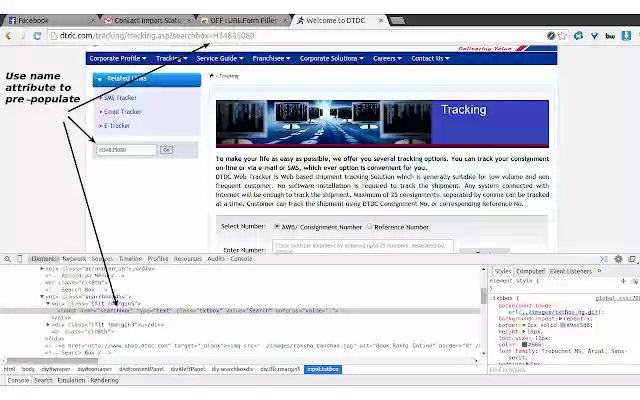Screen dimensions: 640x400
Task: Click input.txtbox breadcrumb item
Action: coord(323,369)
